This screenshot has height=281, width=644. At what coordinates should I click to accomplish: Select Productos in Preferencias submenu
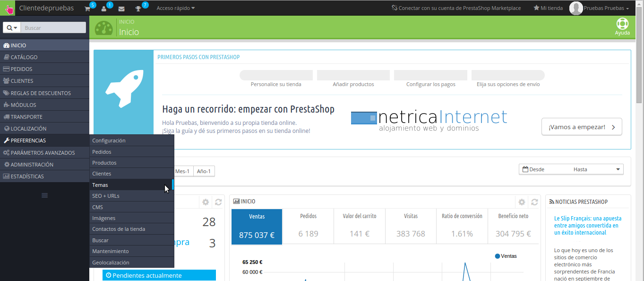coord(132,163)
